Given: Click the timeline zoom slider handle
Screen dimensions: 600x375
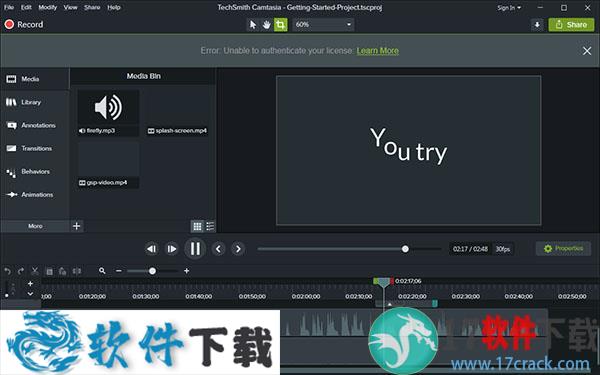Looking at the screenshot, I should pos(152,271).
